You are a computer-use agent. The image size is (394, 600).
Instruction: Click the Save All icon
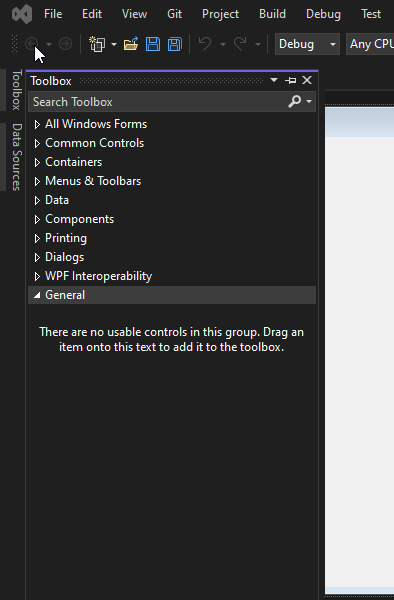[175, 44]
